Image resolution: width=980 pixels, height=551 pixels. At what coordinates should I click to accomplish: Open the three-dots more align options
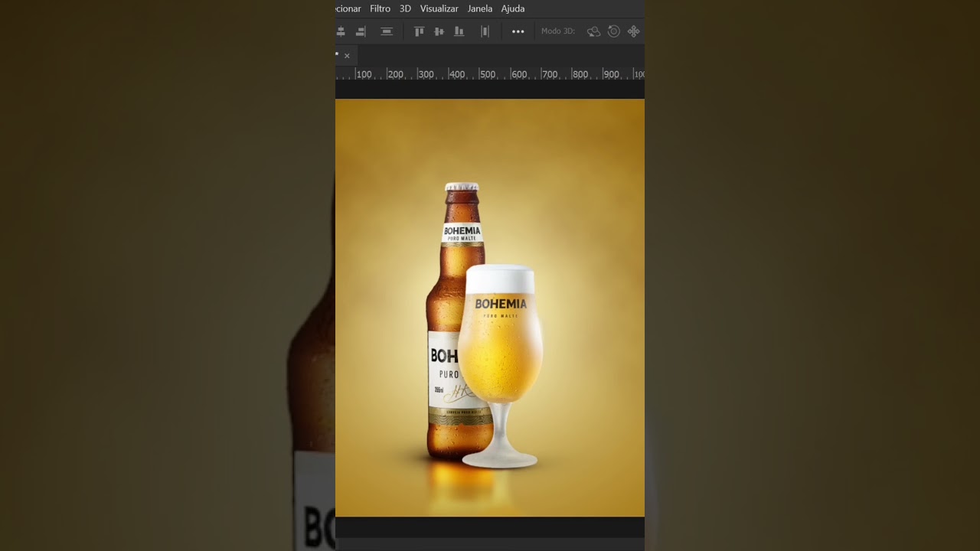pos(518,31)
